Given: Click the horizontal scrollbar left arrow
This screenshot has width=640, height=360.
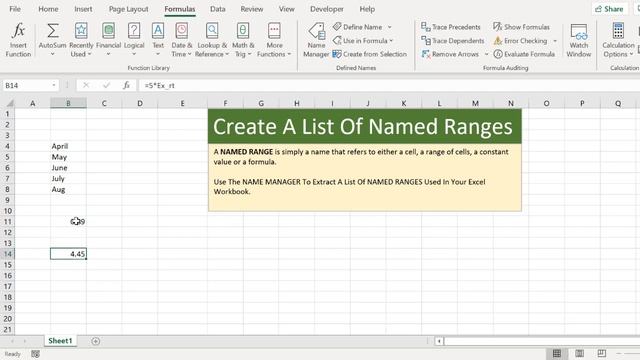Looking at the screenshot, I should [439, 341].
